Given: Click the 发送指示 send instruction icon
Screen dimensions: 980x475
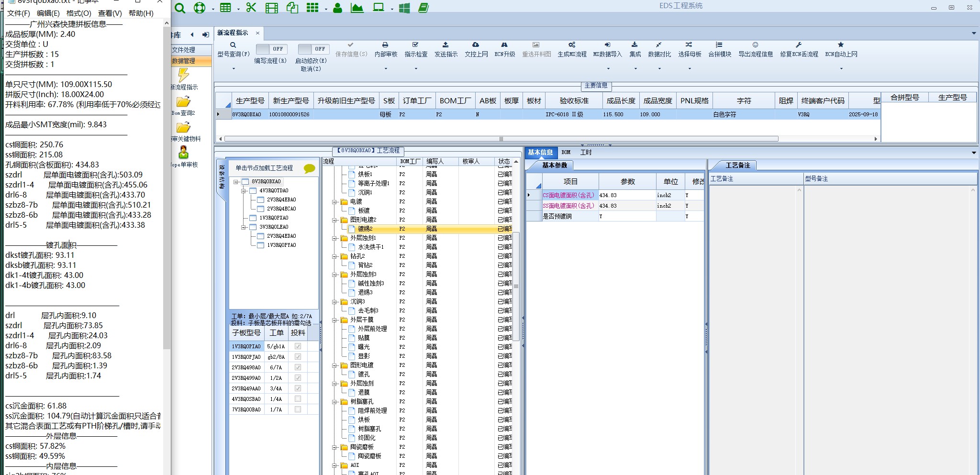Looking at the screenshot, I should pyautogui.click(x=445, y=45).
